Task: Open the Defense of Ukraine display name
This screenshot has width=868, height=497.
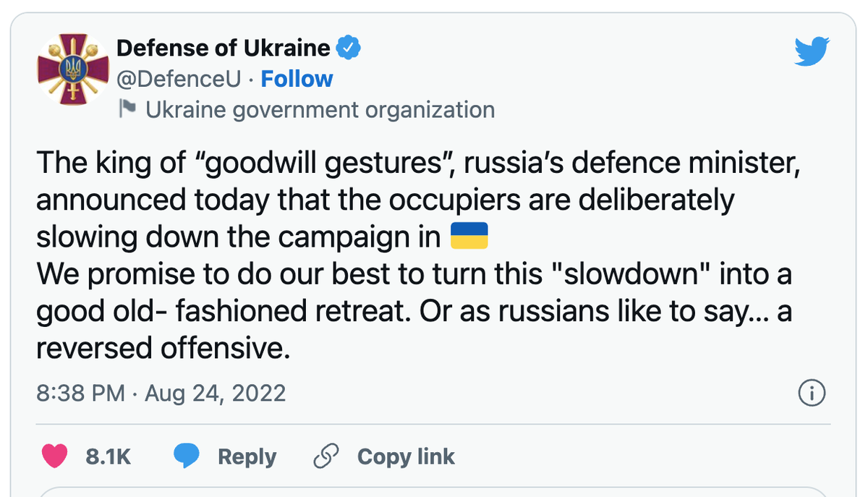Action: (224, 48)
